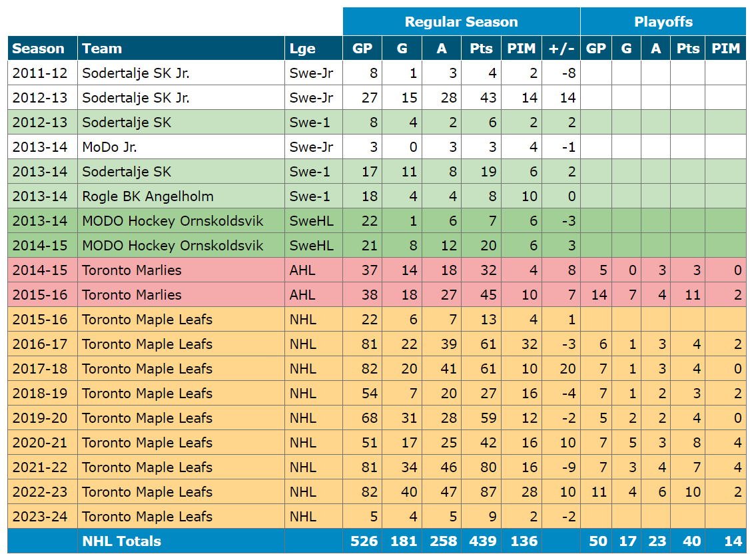Screen dimensions: 750x560
Task: Click the 2022-23 Toronto Maple Leafs team cell
Action: [147, 492]
